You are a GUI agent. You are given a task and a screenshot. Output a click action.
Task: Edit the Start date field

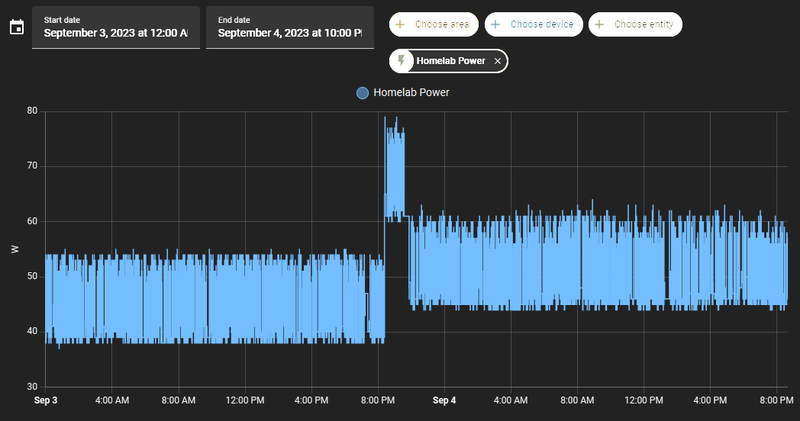pos(116,28)
